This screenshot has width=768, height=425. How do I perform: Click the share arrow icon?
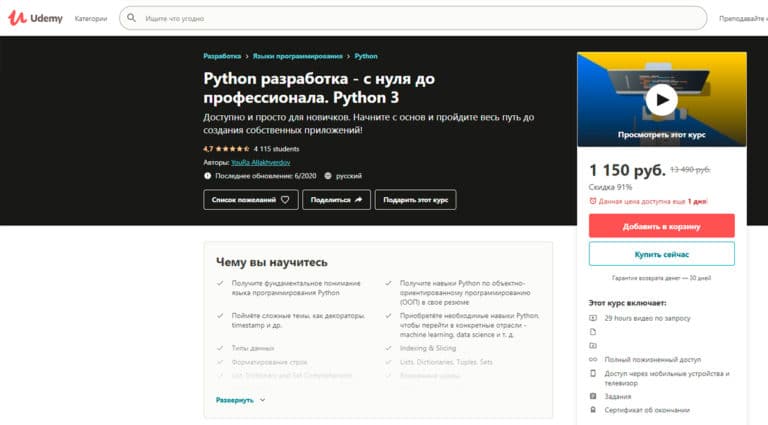(359, 200)
